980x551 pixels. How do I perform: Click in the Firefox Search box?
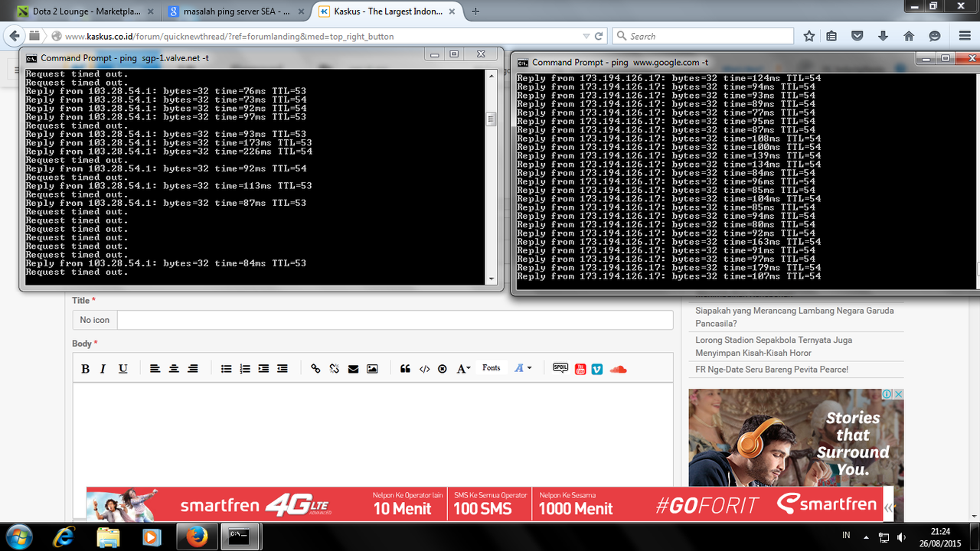tap(704, 36)
